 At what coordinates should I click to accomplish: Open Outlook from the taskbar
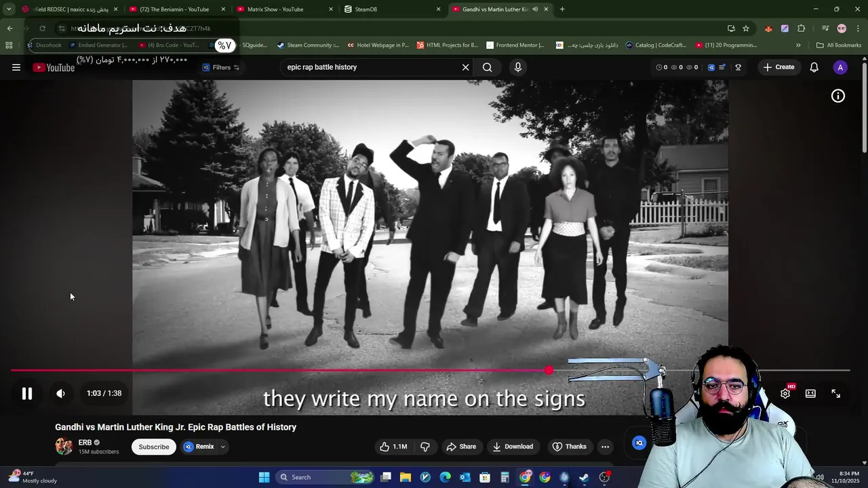465,477
